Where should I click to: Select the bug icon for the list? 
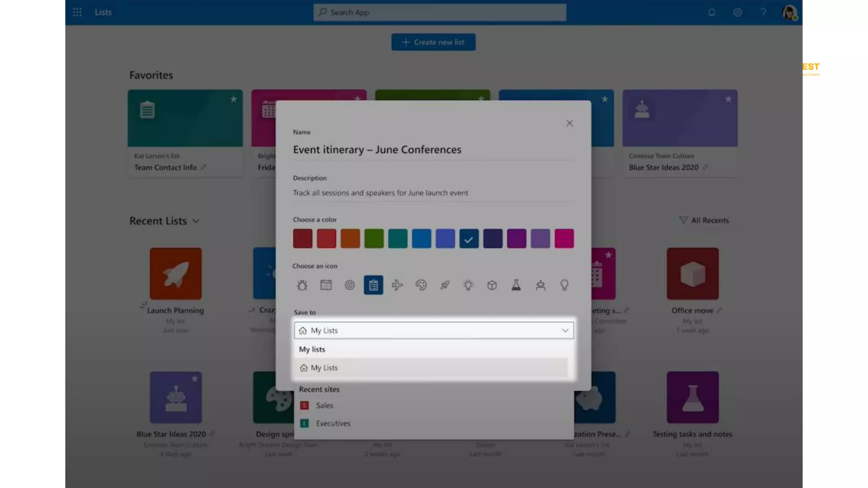[x=302, y=285]
